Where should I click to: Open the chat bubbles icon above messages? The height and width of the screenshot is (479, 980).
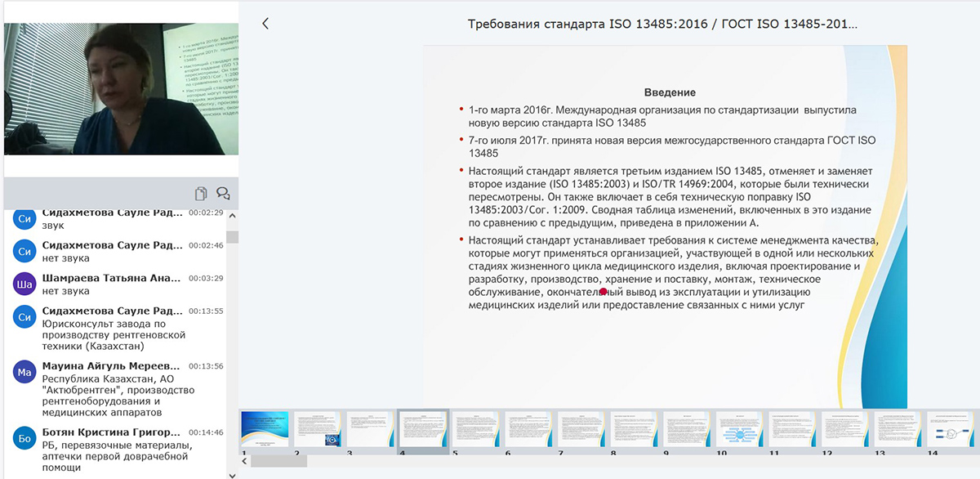(222, 194)
